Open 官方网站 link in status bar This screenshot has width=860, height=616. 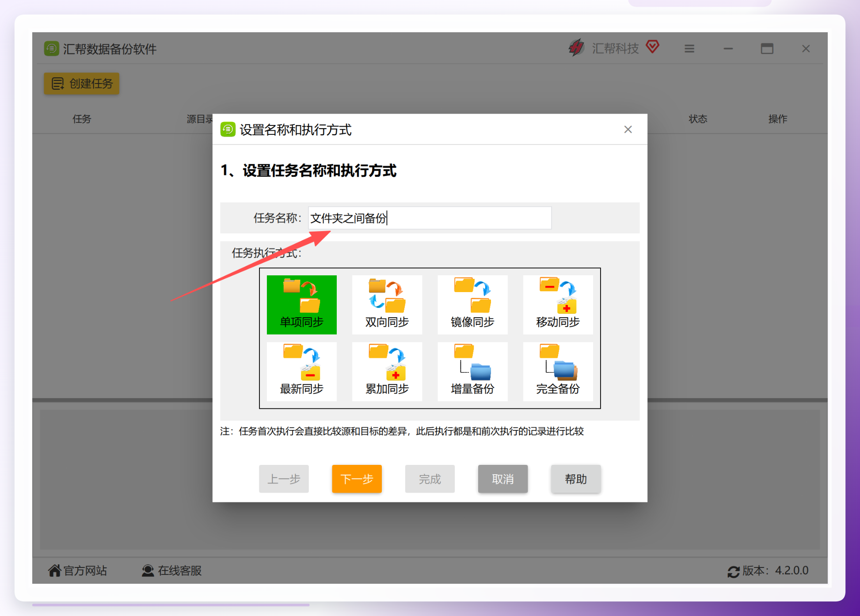(x=78, y=570)
